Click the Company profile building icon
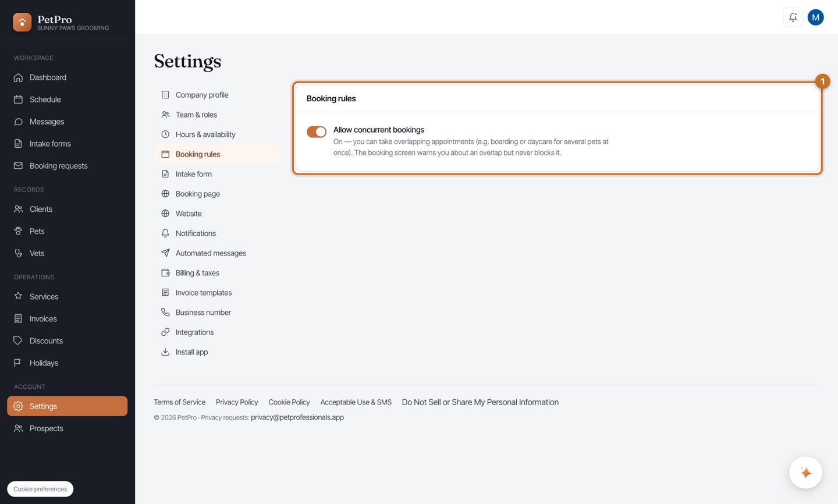The image size is (838, 504). tap(165, 95)
